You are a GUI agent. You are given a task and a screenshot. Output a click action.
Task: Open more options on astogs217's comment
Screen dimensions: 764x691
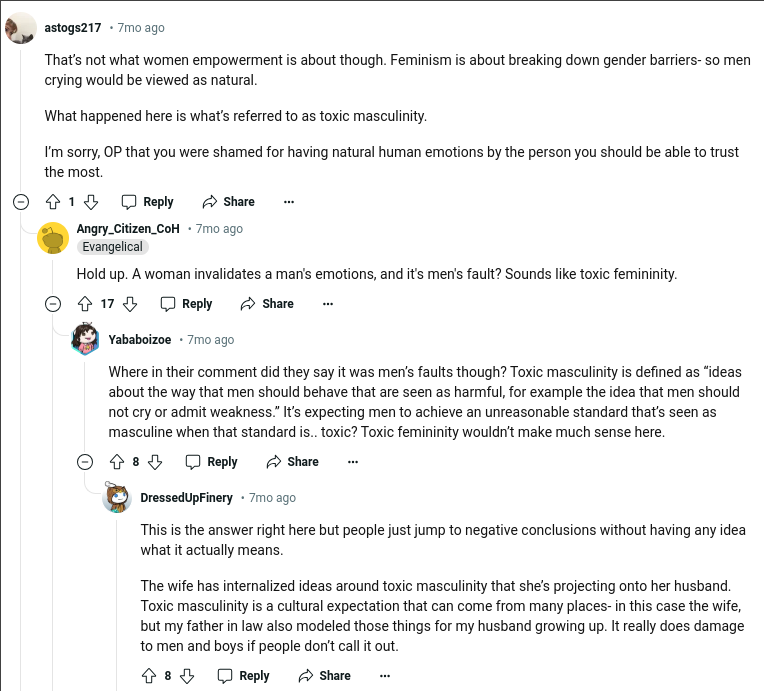point(289,201)
